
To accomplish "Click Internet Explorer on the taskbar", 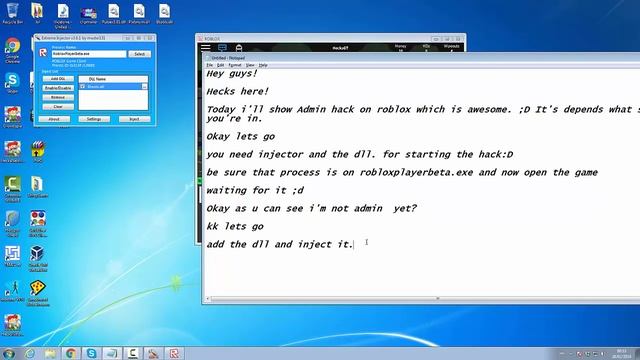I will pos(30,353).
